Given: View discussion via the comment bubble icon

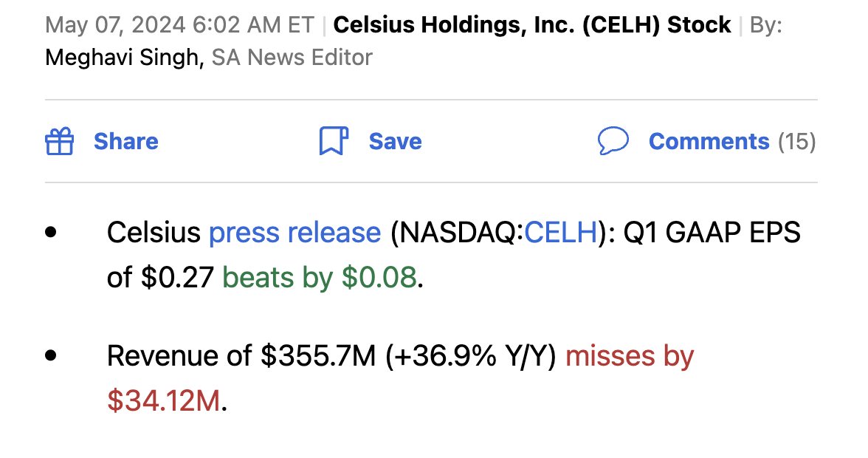Looking at the screenshot, I should pos(614,141).
